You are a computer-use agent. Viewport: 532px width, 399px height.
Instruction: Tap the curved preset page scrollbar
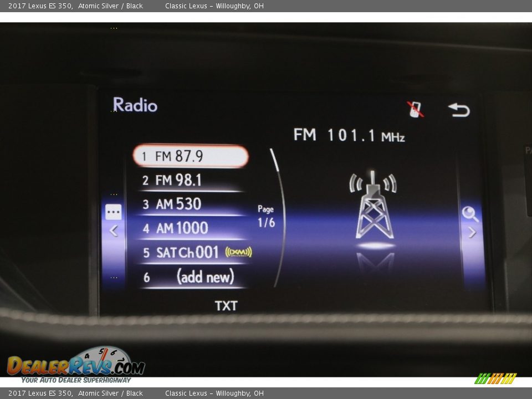tap(279, 218)
